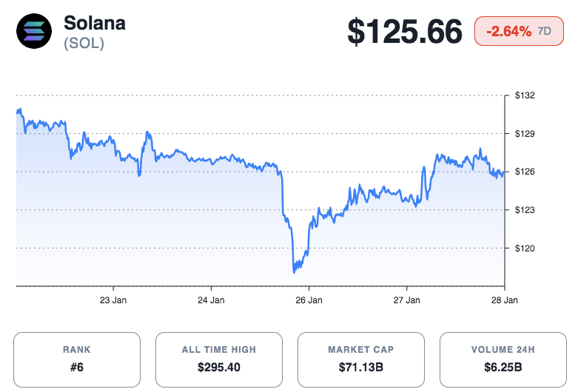Screen dimensions: 578x392
Task: Click the (SOL) ticker symbol
Action: 84,43
